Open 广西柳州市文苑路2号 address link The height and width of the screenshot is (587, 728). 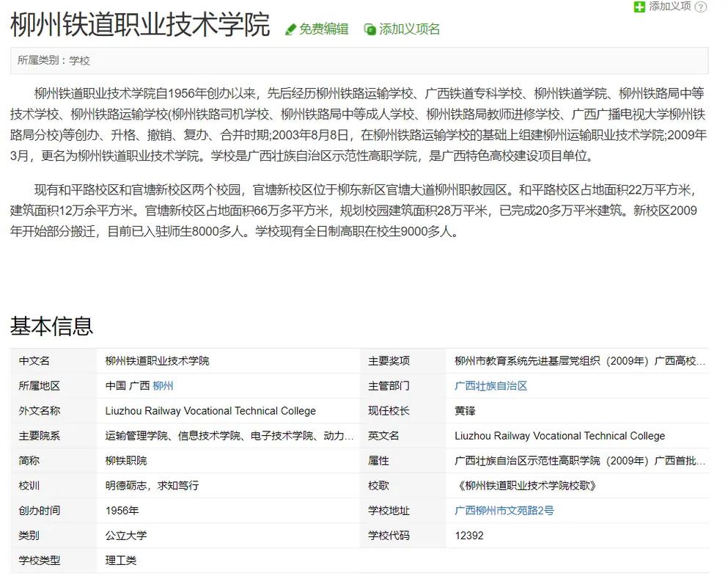504,510
